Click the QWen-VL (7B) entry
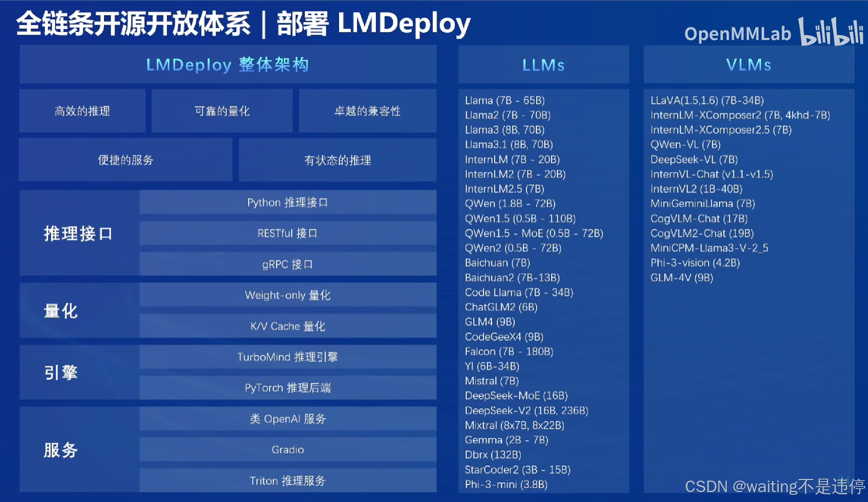 click(x=685, y=145)
